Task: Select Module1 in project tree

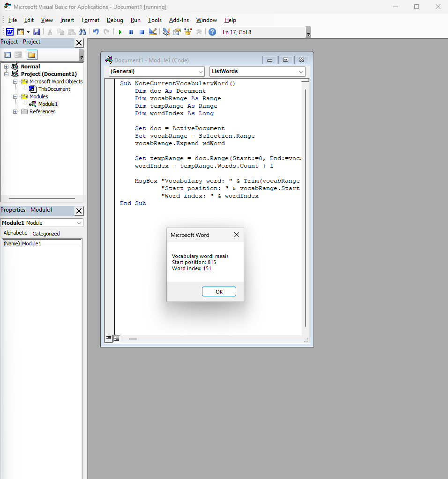Action: point(48,104)
